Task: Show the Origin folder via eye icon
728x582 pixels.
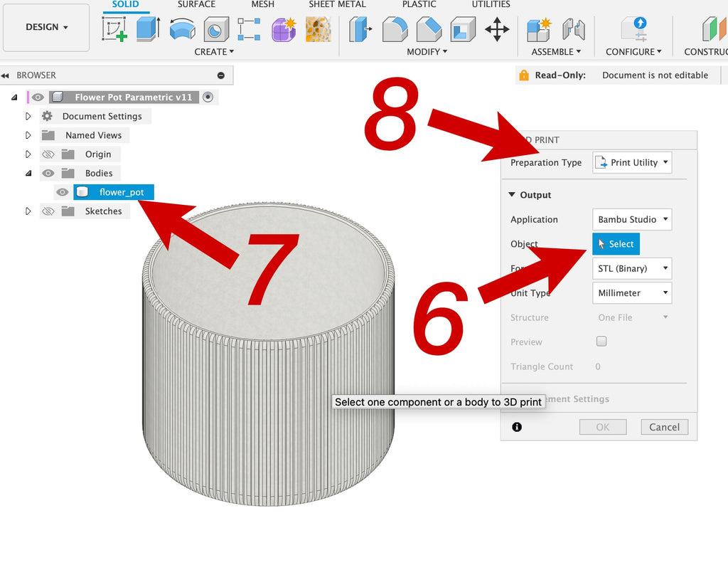Action: click(x=48, y=154)
